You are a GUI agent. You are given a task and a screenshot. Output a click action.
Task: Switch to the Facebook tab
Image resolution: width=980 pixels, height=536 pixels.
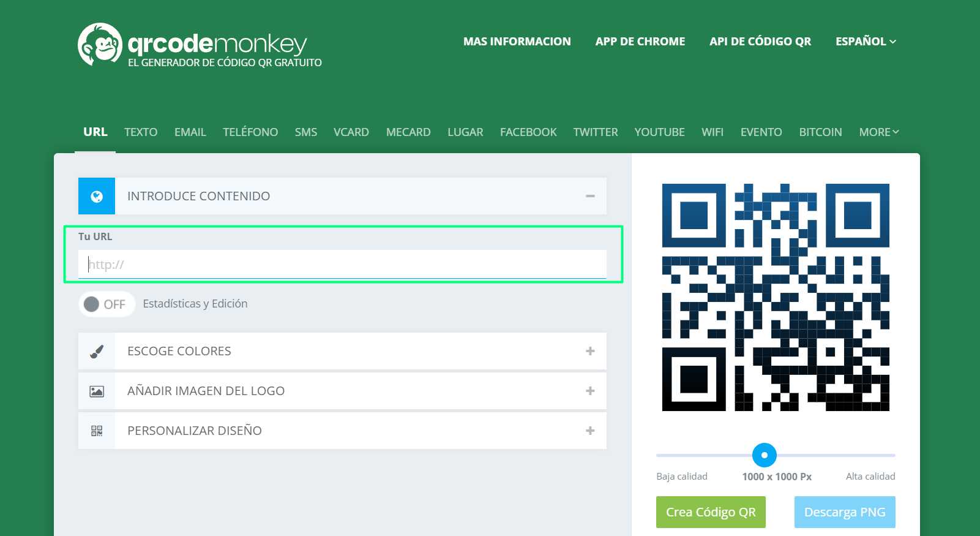coord(528,132)
